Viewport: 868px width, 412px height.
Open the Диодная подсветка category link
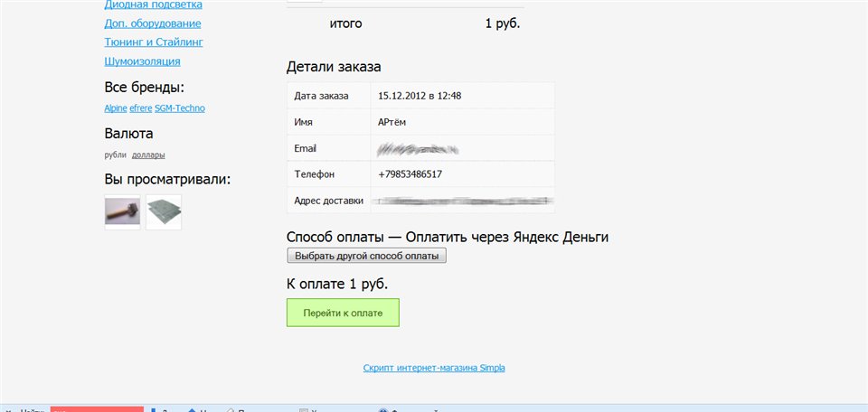pos(152,5)
